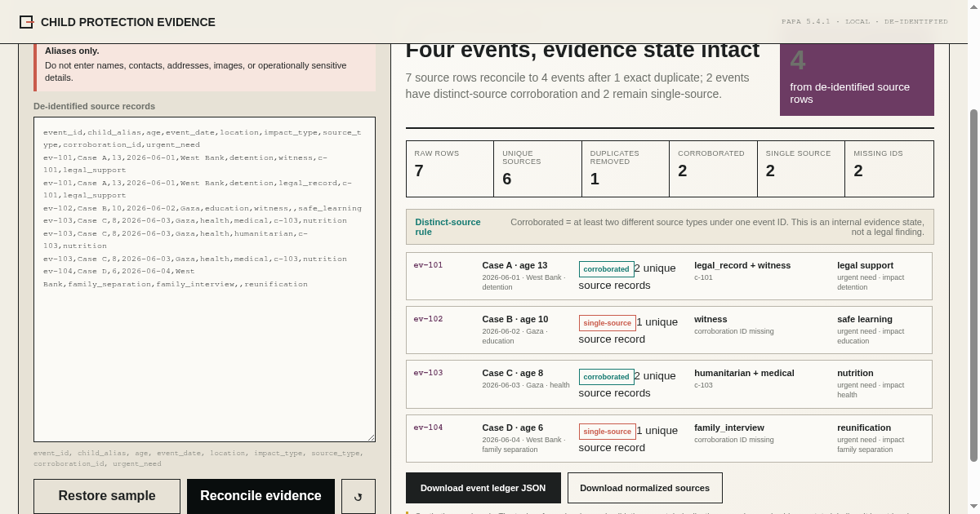Viewport: 980px width, 514px height.
Task: Click the safe learning urgent need
Action: tap(864, 319)
